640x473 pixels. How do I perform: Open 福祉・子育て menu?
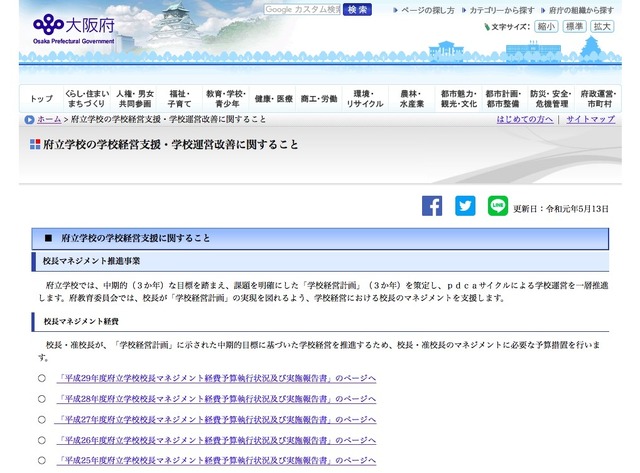click(x=179, y=99)
